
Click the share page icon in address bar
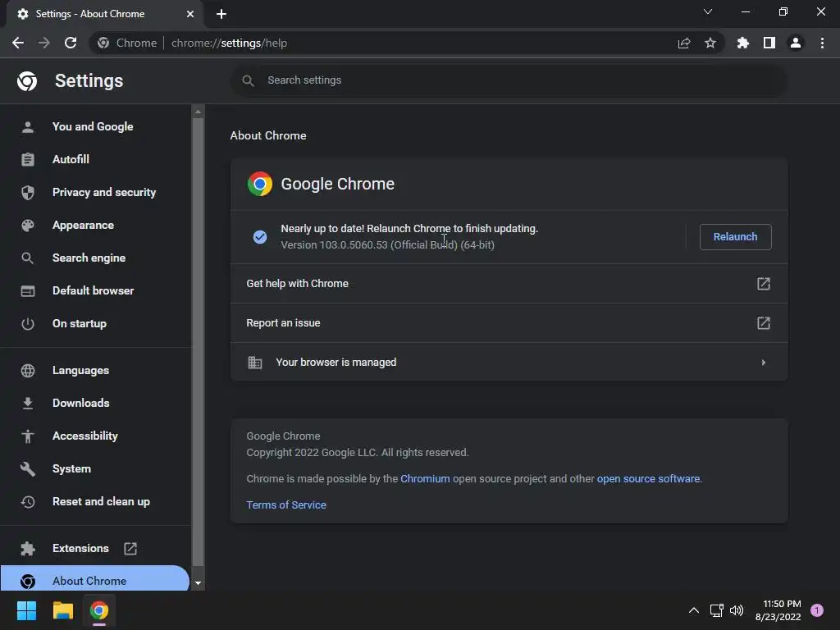pos(684,43)
